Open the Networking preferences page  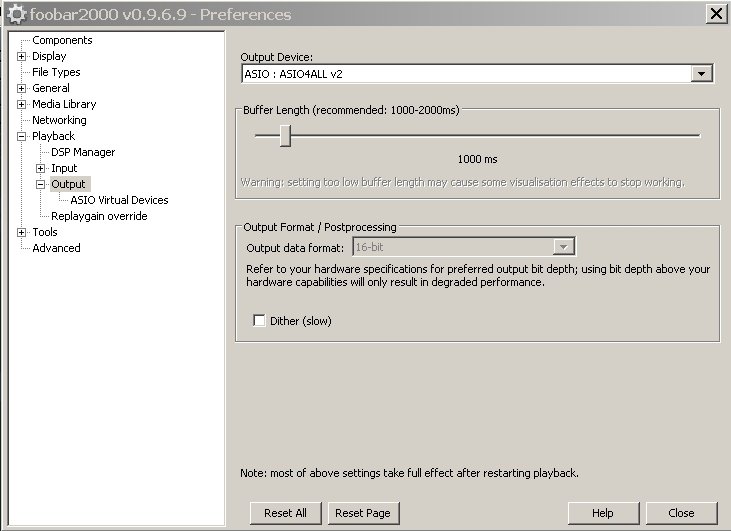pyautogui.click(x=59, y=120)
